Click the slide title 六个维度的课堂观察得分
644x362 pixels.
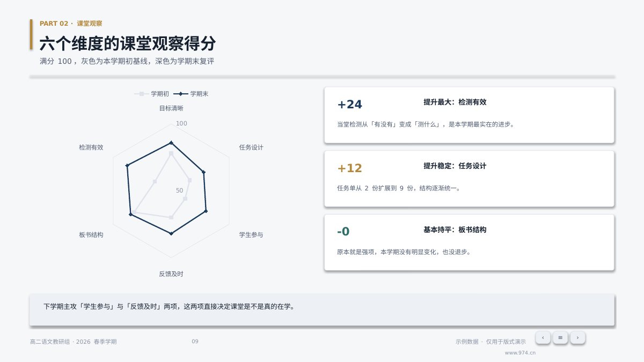coord(128,44)
